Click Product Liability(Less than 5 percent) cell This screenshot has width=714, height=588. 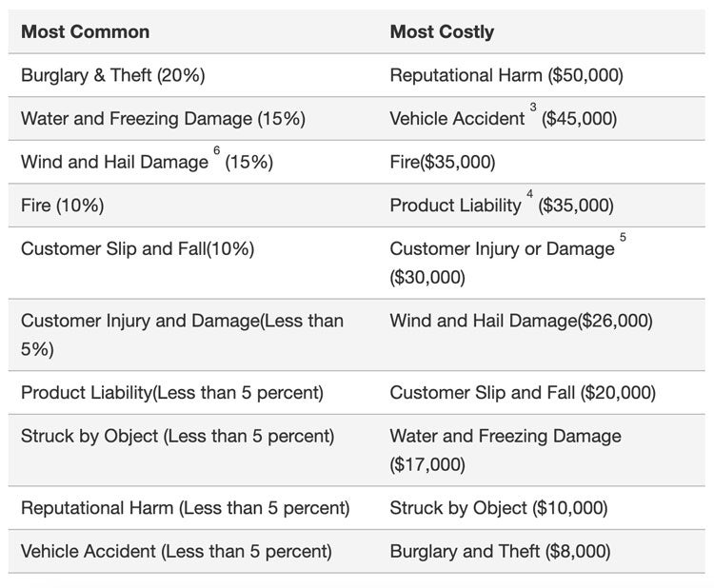[172, 392]
